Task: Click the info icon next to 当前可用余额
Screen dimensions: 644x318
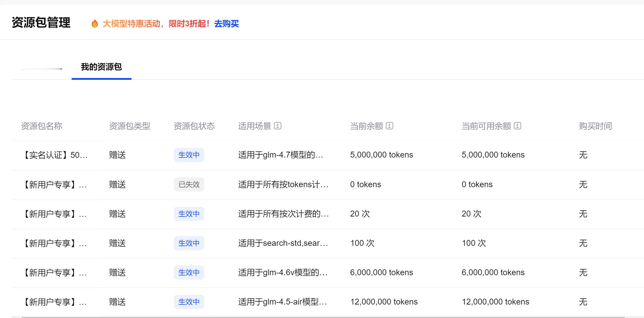Action: (517, 126)
